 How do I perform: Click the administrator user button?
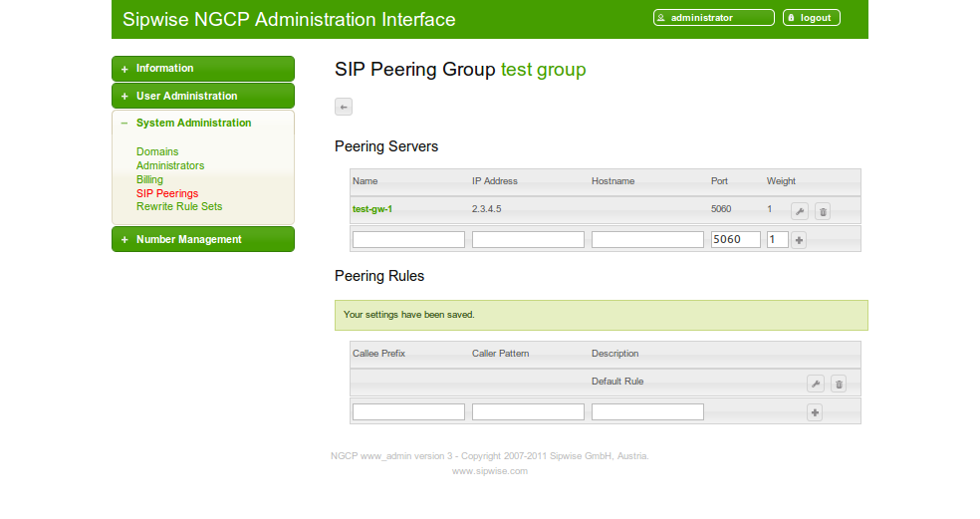714,18
